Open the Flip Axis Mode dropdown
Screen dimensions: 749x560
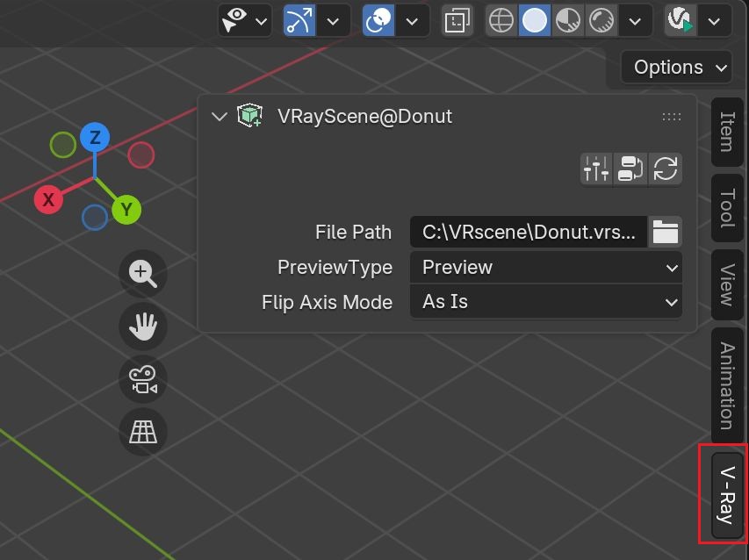(546, 302)
